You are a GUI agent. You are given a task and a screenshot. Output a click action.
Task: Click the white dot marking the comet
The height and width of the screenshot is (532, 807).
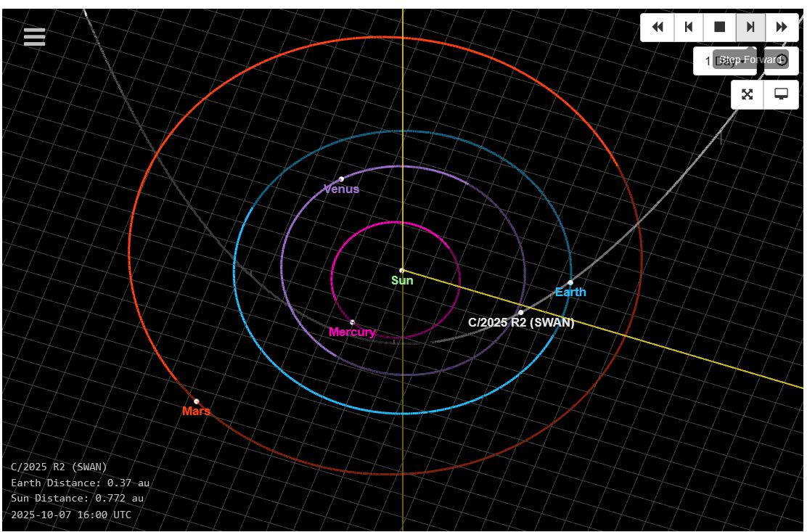click(x=521, y=313)
